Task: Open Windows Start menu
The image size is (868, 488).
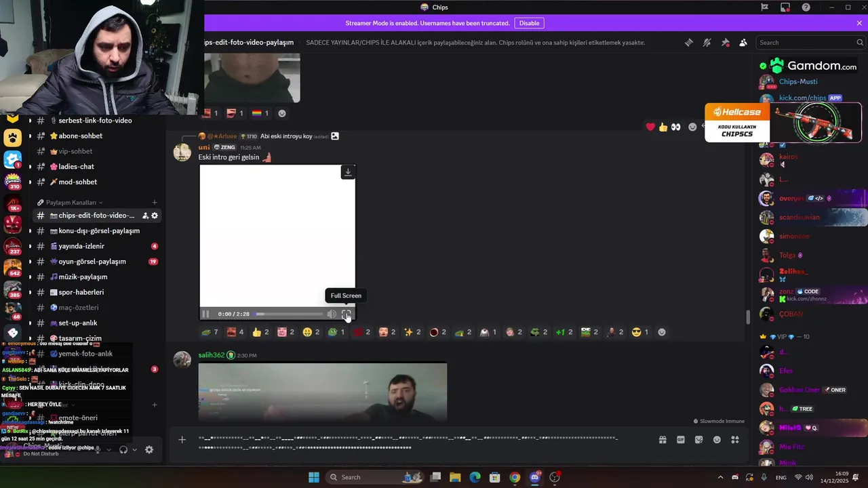Action: 314,477
